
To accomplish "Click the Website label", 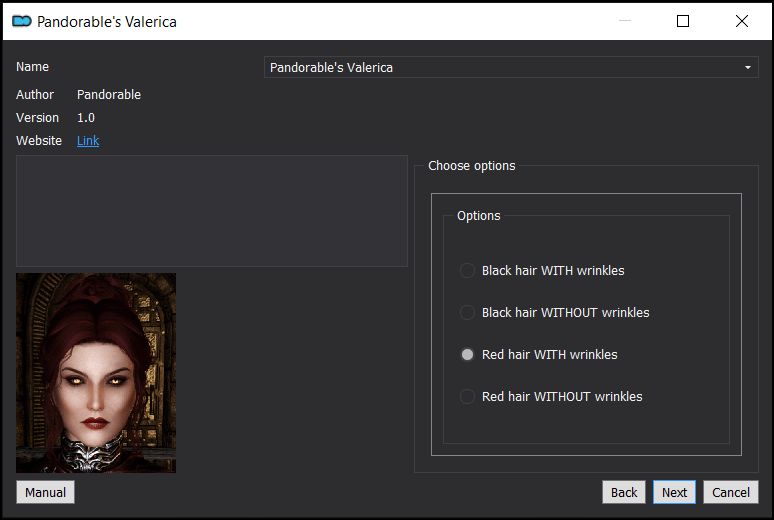I will pos(39,141).
